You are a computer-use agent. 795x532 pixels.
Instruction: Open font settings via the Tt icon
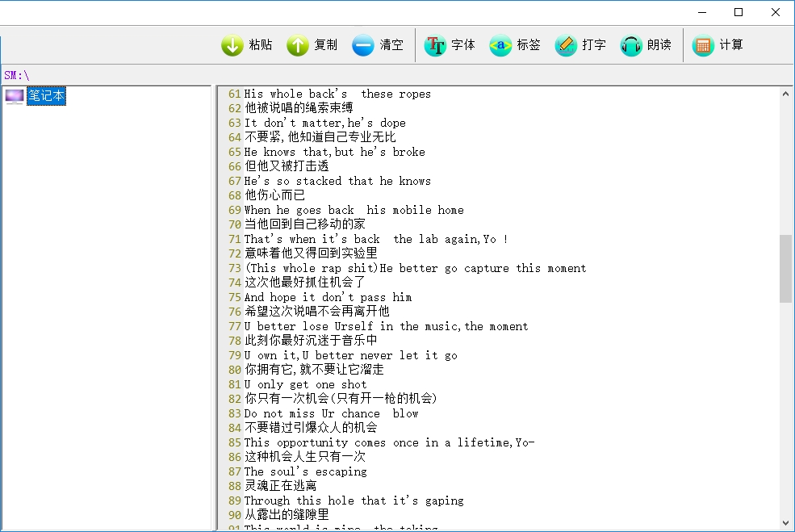(435, 45)
